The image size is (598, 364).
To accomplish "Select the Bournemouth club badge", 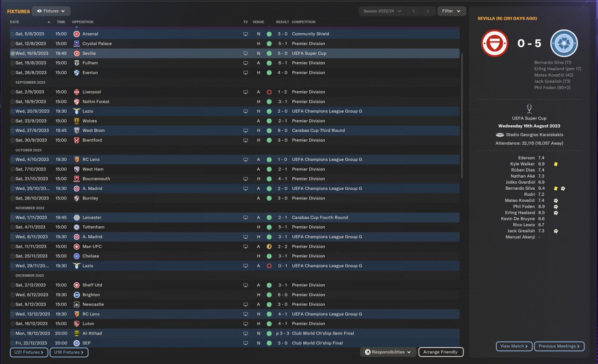I will (77, 178).
